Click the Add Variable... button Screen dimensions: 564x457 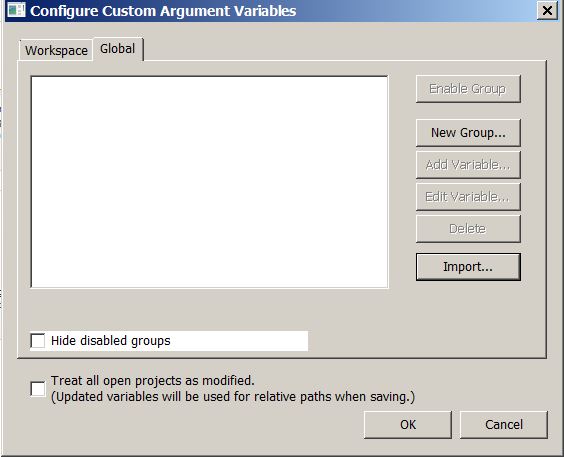point(468,165)
